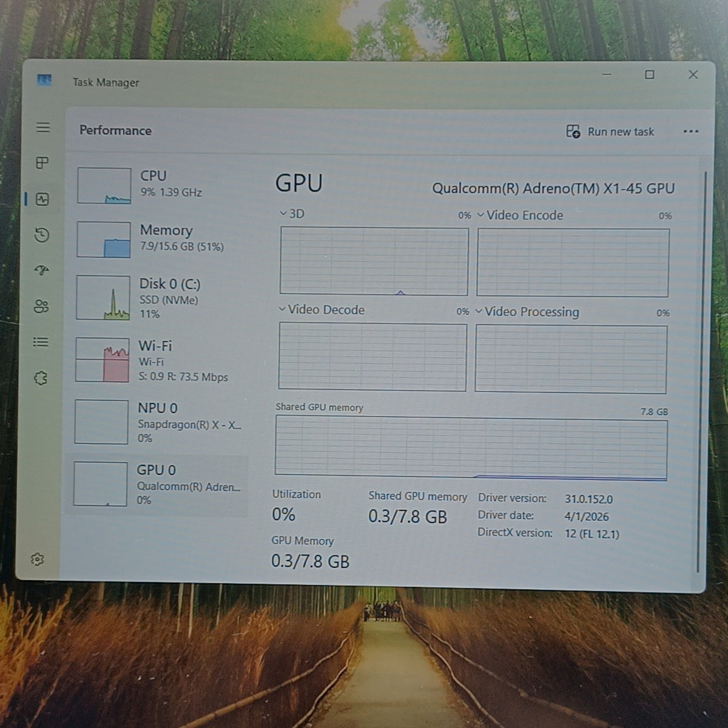The image size is (728, 728).
Task: Click the Qualcomm(R) Adreno(TM) X1-45 GPU title
Action: [553, 188]
